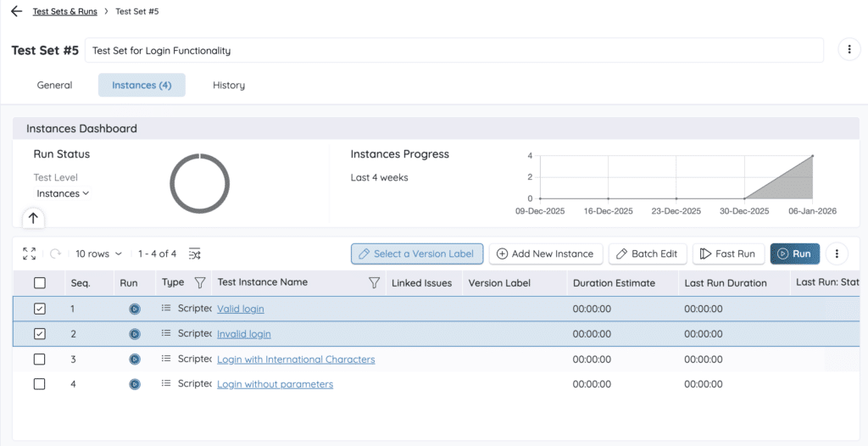Click scripted type icon in Login without parameters row
This screenshot has width=868, height=446.
tap(165, 383)
